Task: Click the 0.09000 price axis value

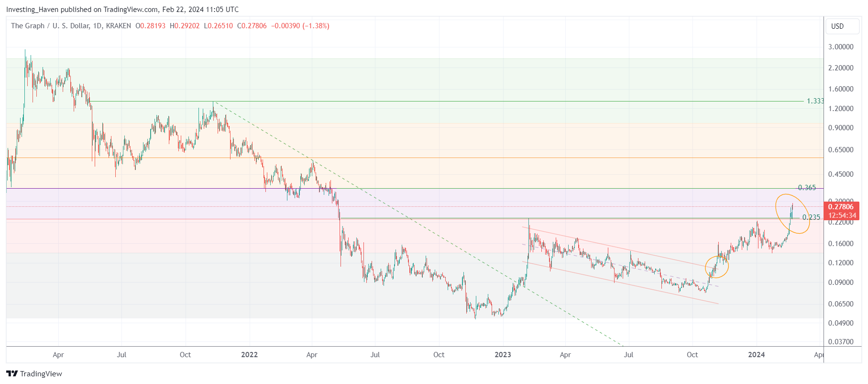Action: (841, 282)
